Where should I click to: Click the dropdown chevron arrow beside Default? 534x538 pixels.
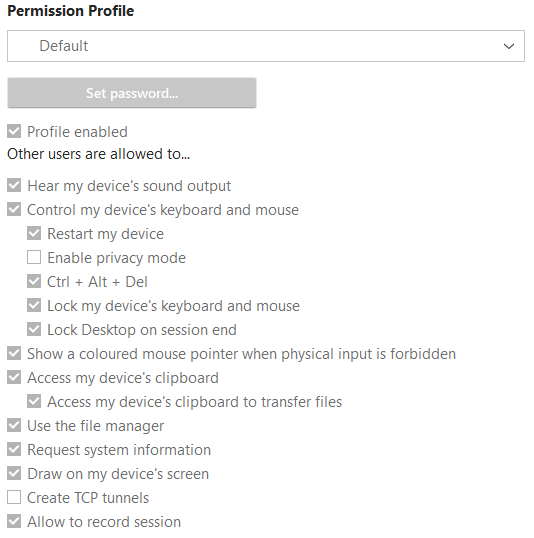[509, 46]
